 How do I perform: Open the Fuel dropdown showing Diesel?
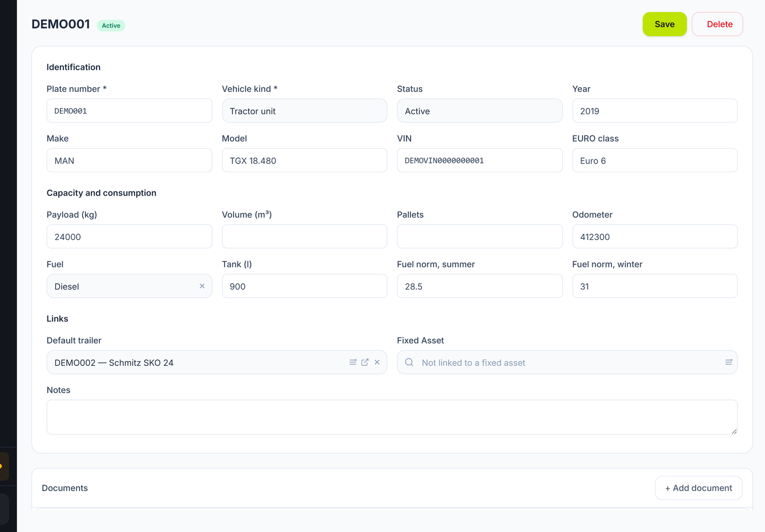[129, 286]
